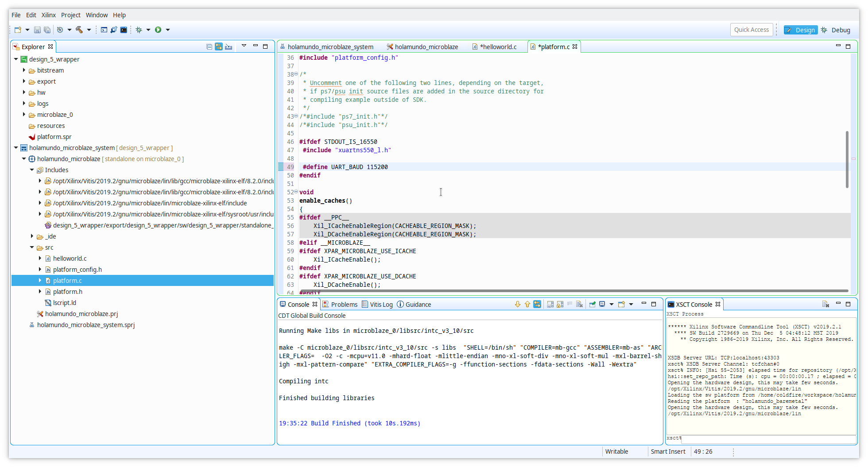The height and width of the screenshot is (467, 868).
Task: Expand the microblaze_0 folder
Action: pos(24,115)
